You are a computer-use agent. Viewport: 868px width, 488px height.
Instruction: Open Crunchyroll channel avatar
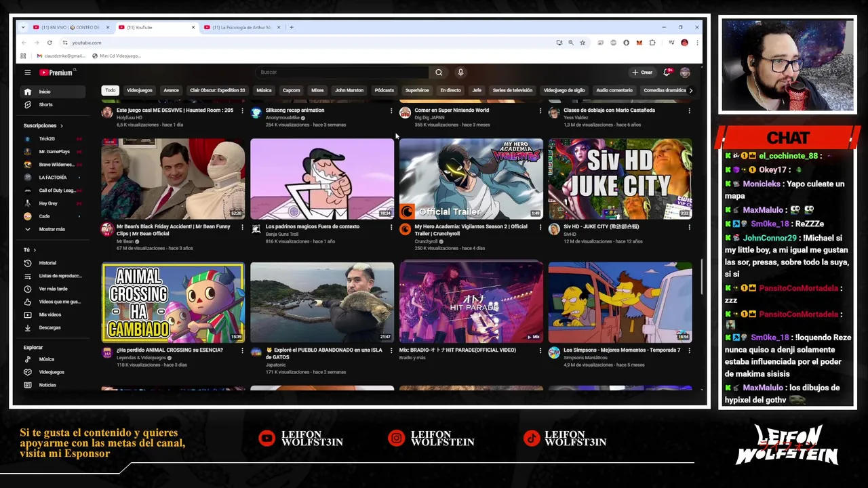coord(405,229)
